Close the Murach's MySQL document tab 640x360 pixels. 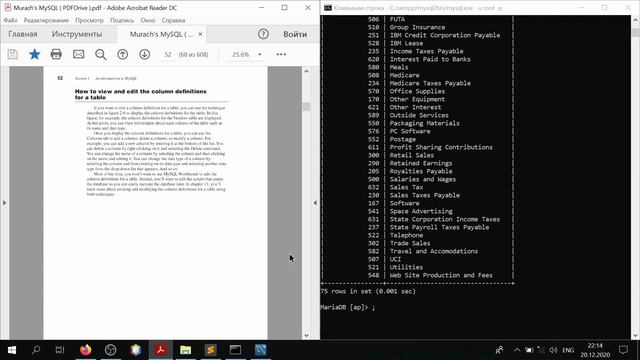point(200,34)
